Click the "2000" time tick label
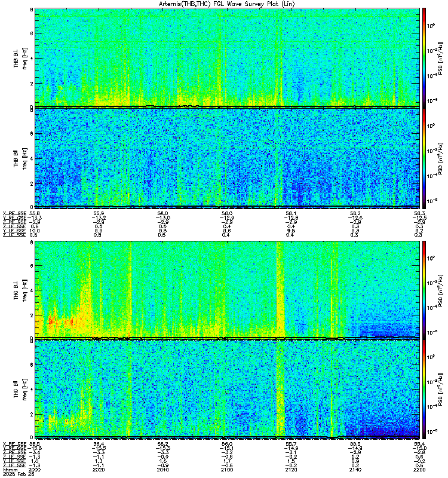 pyautogui.click(x=34, y=470)
